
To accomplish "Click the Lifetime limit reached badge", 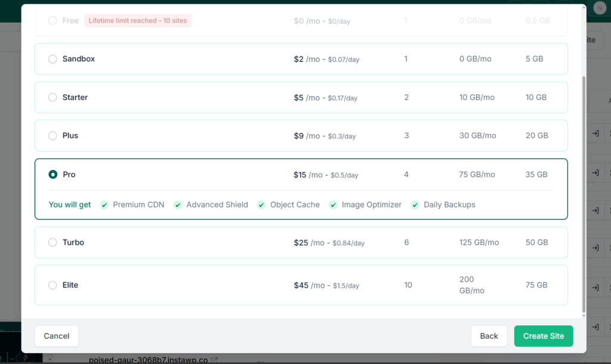I will [x=138, y=21].
